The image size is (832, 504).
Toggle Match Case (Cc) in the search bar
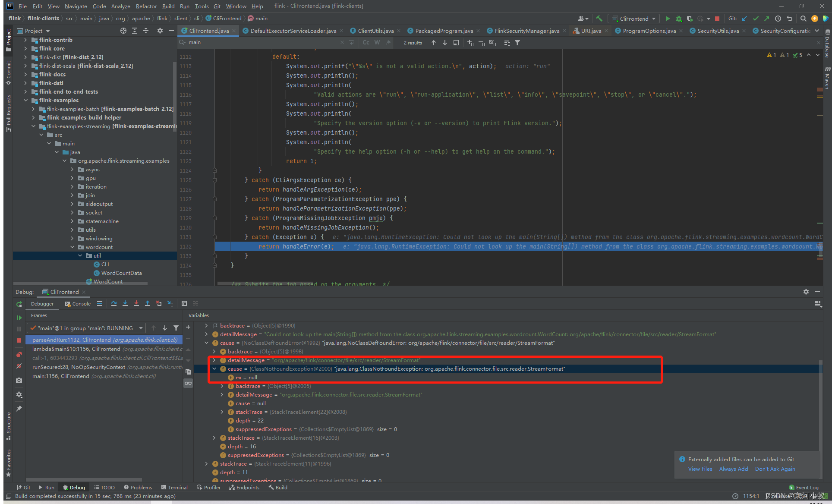[x=366, y=42]
